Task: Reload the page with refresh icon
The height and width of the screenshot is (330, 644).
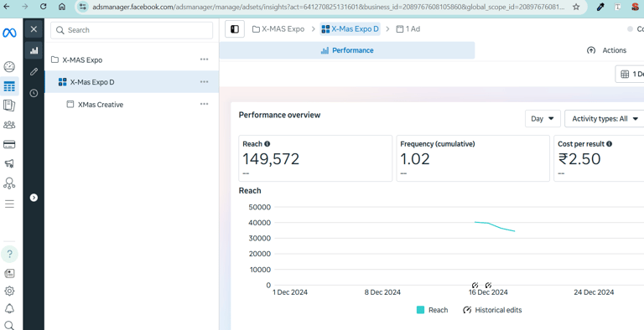Action: 43,7
